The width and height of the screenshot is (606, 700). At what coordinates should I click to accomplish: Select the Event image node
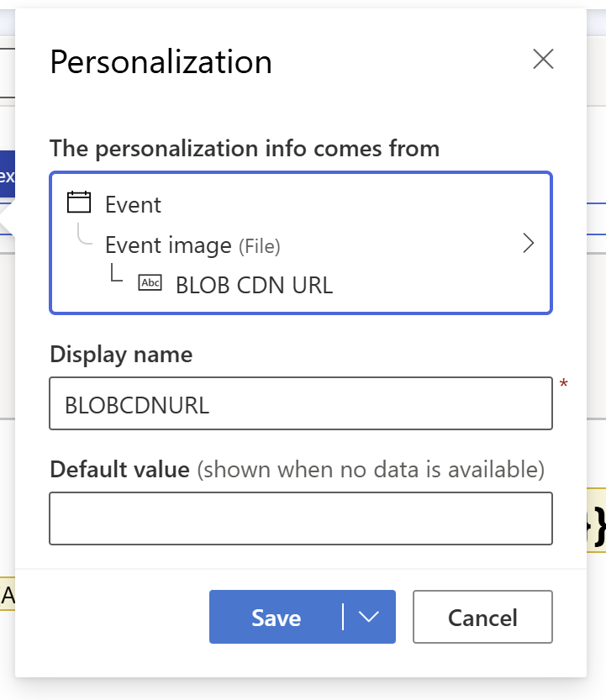[168, 245]
